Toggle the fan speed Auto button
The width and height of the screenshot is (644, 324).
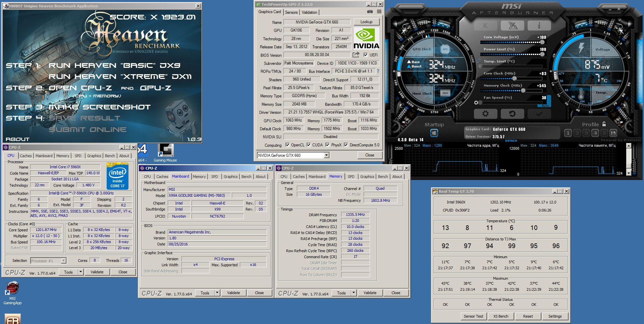pyautogui.click(x=545, y=105)
